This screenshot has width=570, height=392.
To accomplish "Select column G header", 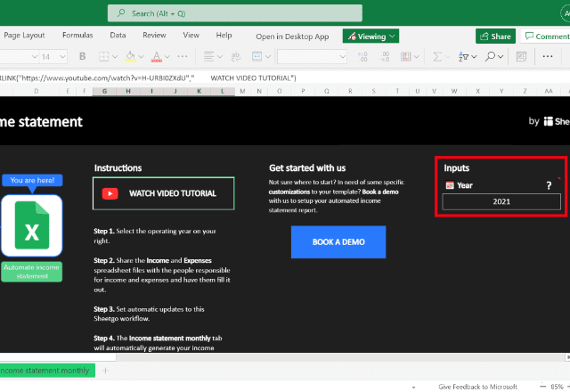I will point(104,91).
